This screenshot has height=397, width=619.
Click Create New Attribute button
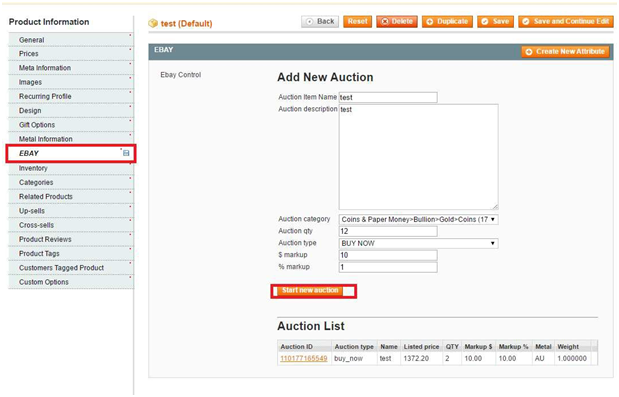[565, 52]
